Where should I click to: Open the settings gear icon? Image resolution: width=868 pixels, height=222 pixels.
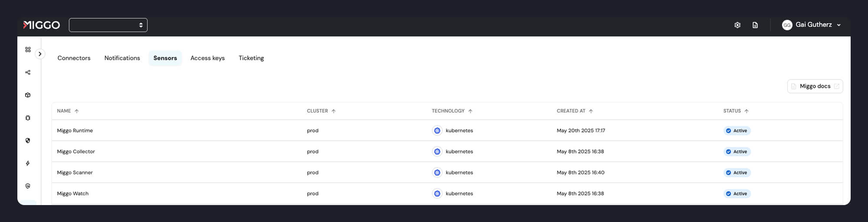737,25
